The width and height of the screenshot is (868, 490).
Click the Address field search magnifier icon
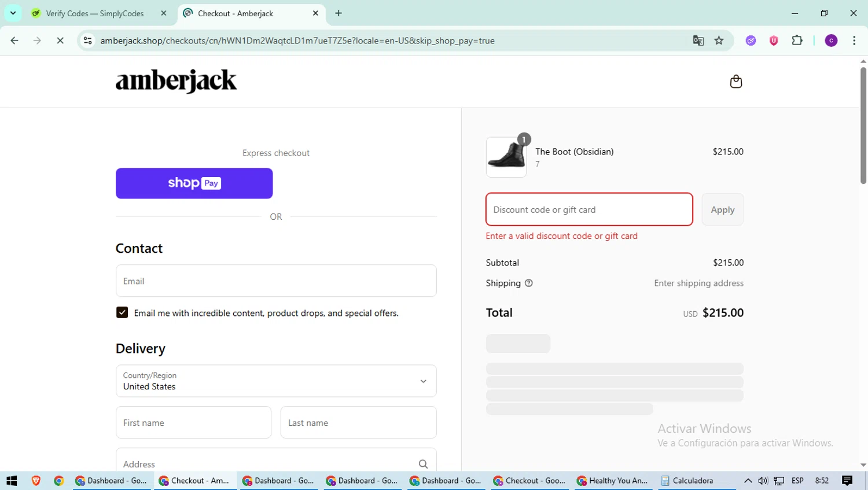423,464
